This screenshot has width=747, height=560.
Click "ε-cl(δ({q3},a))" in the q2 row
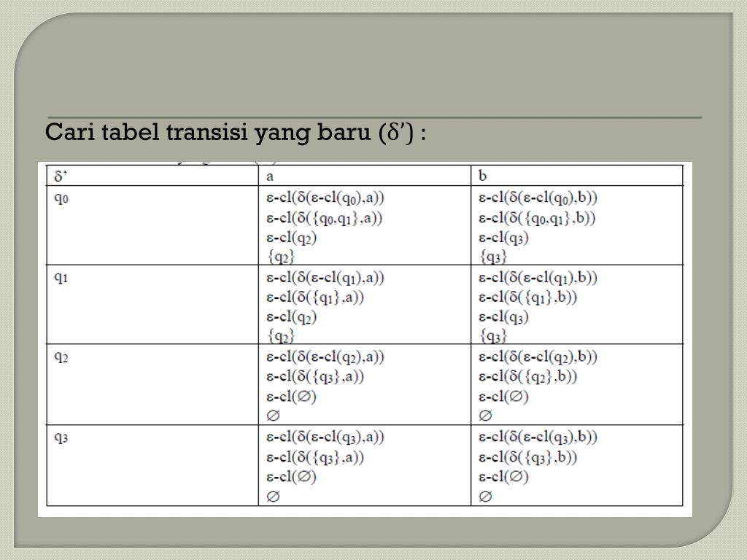315,377
